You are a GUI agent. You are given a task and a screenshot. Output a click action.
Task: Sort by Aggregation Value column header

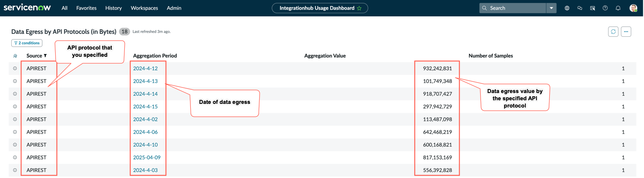[325, 56]
